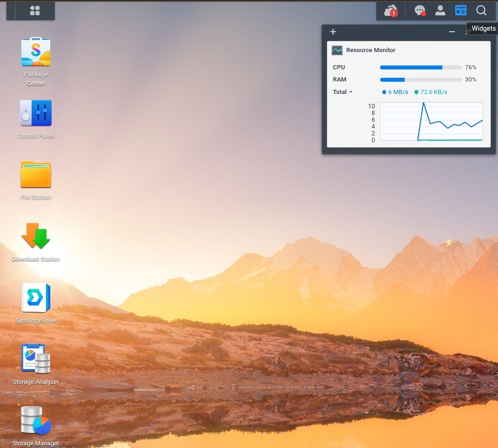The image size is (498, 448).
Task: Show notifications via the chat bubble icon
Action: (x=420, y=11)
